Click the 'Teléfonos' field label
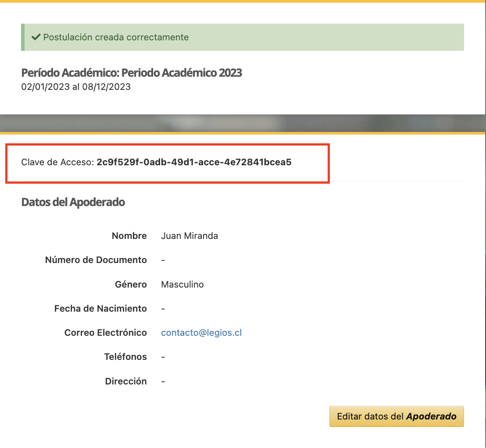This screenshot has height=448, width=486. click(125, 357)
